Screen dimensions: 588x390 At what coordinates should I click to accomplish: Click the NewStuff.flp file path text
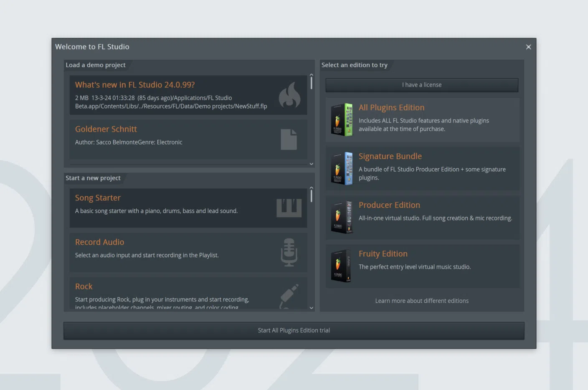point(171,102)
